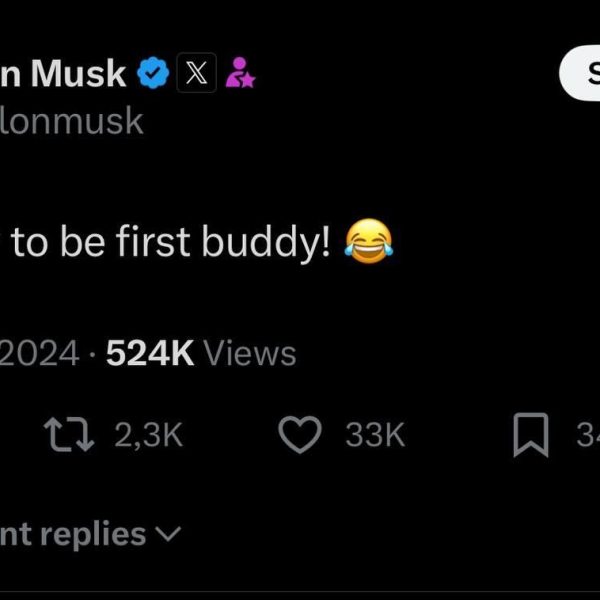Screen dimensions: 600x600
Task: Click the laughing-crying emoji in the tweet
Action: pyautogui.click(x=368, y=242)
